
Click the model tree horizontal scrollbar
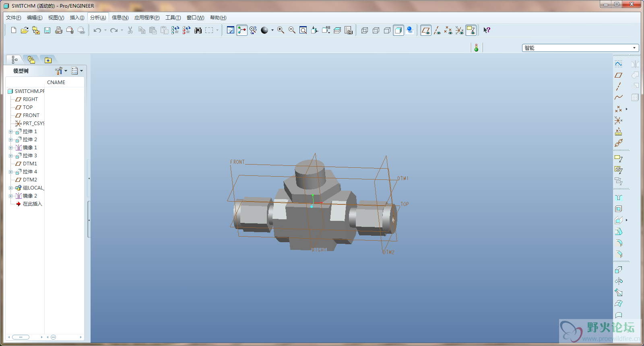[21, 337]
